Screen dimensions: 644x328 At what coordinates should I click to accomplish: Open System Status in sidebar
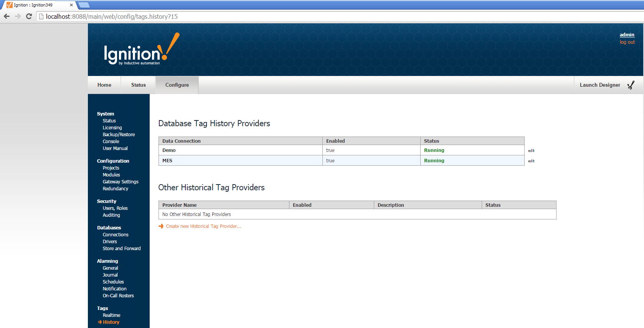pyautogui.click(x=109, y=121)
